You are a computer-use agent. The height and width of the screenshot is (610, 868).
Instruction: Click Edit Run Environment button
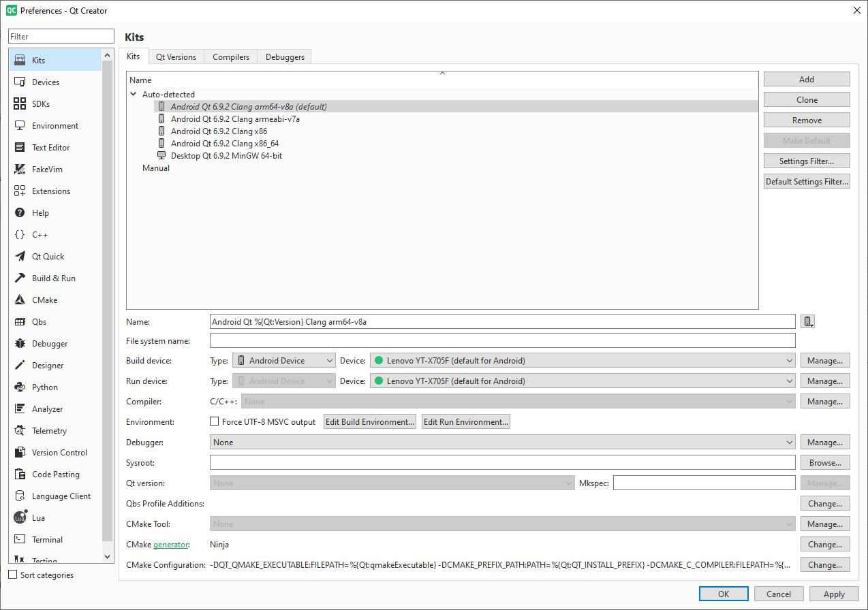click(x=466, y=422)
